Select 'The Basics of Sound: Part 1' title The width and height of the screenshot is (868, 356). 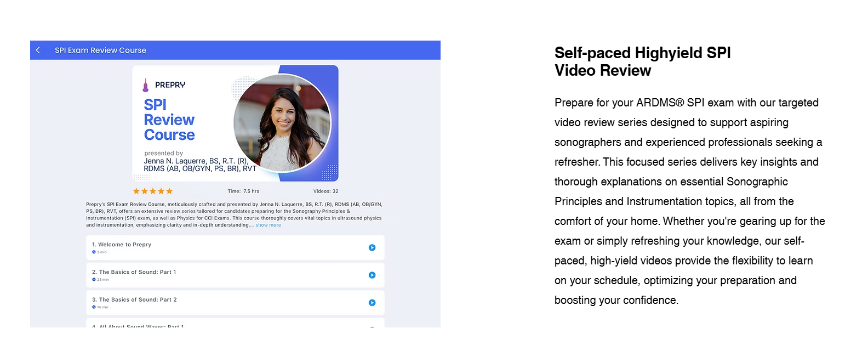coord(134,272)
